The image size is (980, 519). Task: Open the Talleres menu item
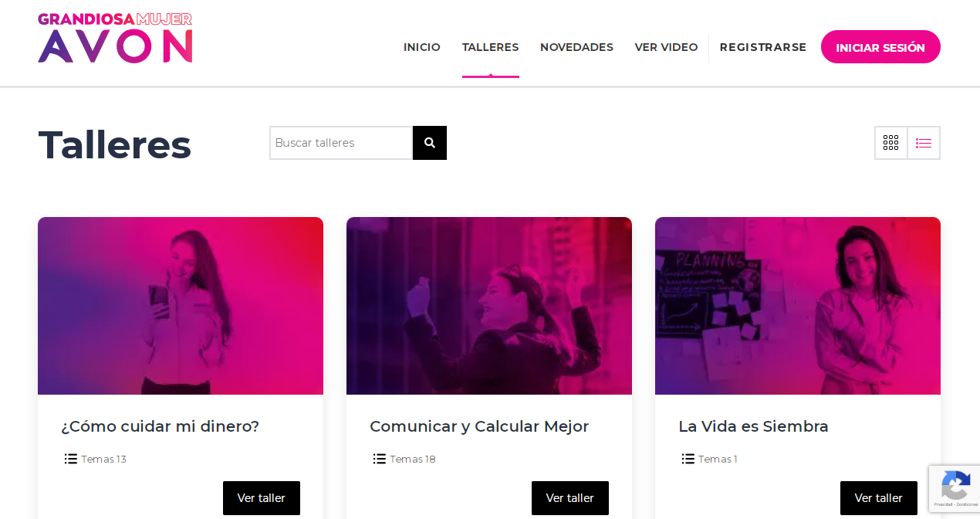point(491,47)
